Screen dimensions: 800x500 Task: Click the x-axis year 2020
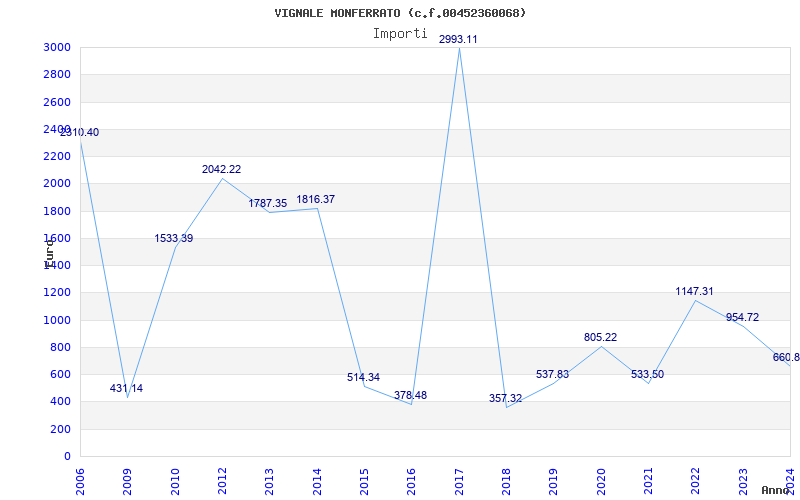tap(601, 480)
